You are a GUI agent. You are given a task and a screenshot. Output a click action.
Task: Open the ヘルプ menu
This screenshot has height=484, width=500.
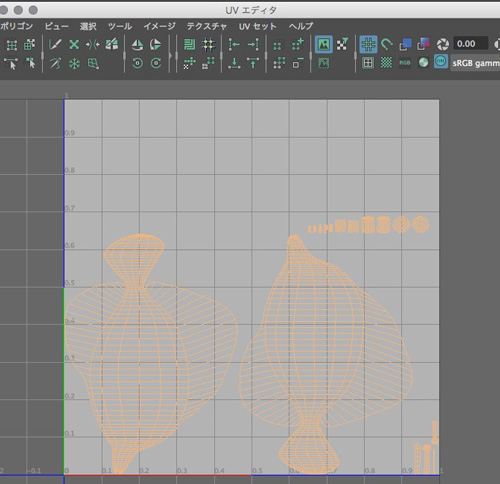(x=301, y=26)
